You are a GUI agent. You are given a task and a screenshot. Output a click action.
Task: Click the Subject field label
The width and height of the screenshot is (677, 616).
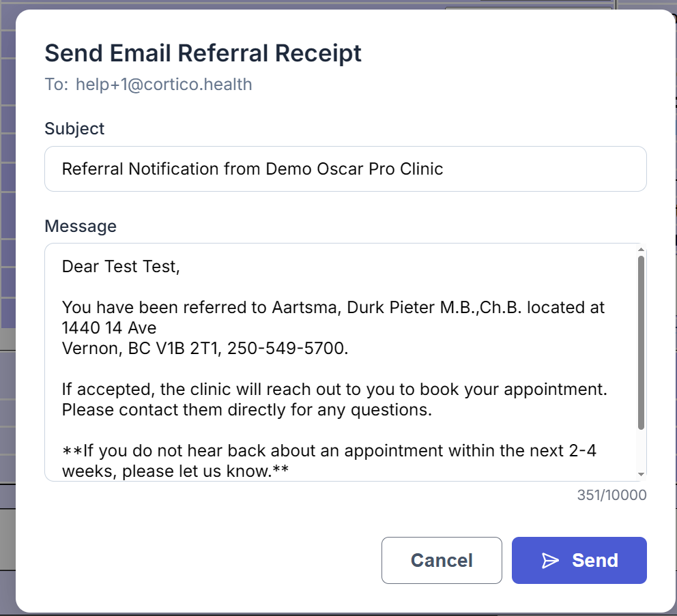coord(74,128)
